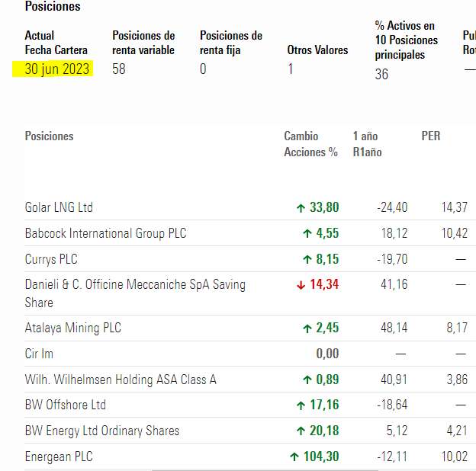The width and height of the screenshot is (476, 471).
Task: Click BW Offshore green up arrow
Action: click(301, 405)
